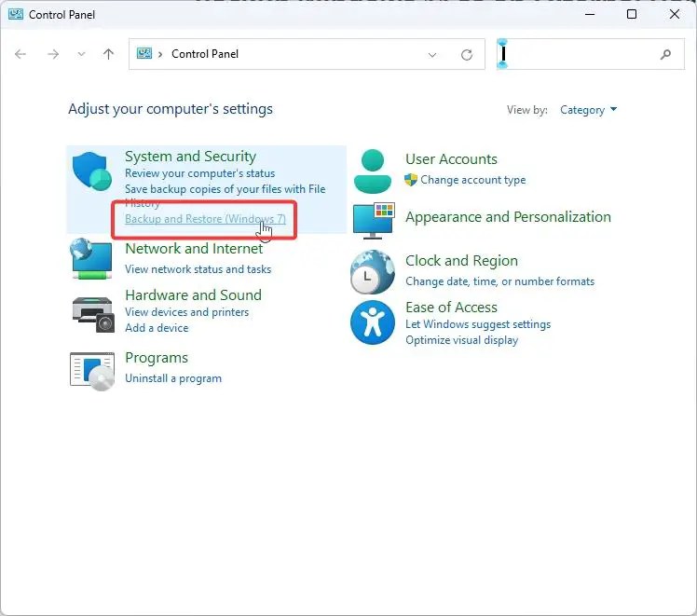Image resolution: width=697 pixels, height=616 pixels.
Task: Open Ease of Access category
Action: point(451,308)
